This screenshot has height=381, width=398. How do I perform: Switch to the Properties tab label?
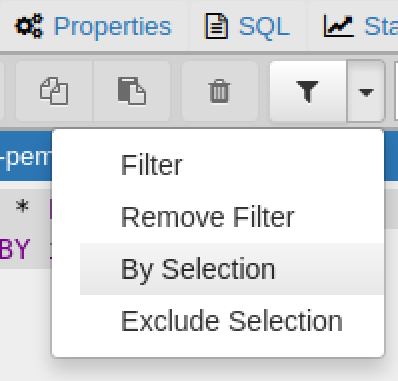pyautogui.click(x=113, y=27)
